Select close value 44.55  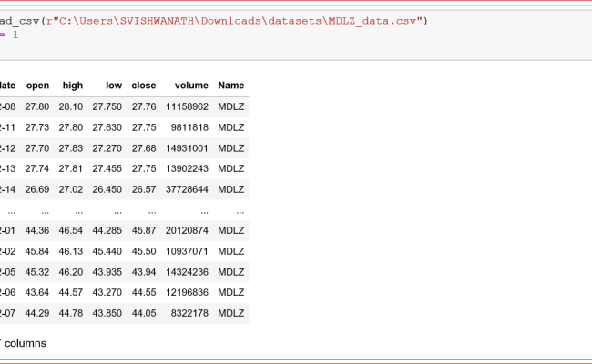[x=144, y=292]
